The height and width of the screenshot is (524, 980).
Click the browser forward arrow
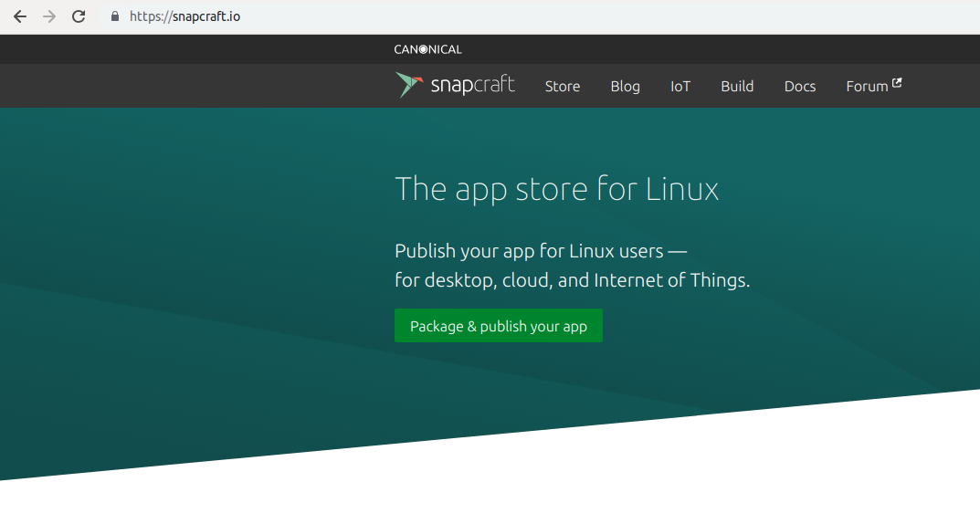click(49, 16)
